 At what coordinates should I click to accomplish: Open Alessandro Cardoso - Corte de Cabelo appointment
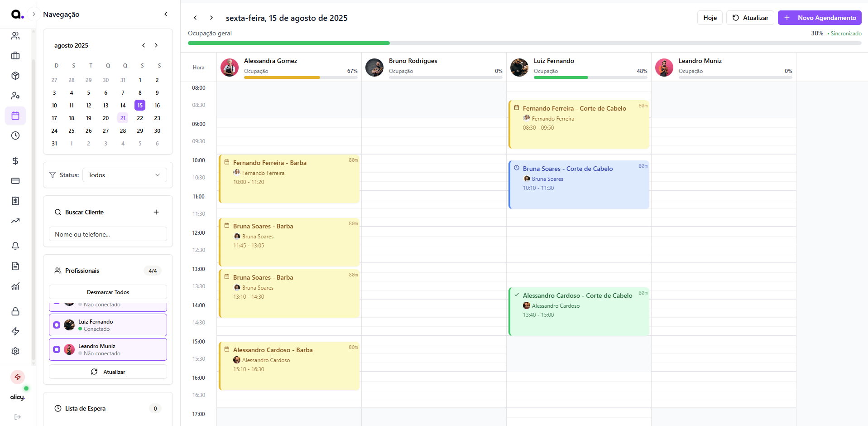pyautogui.click(x=579, y=311)
